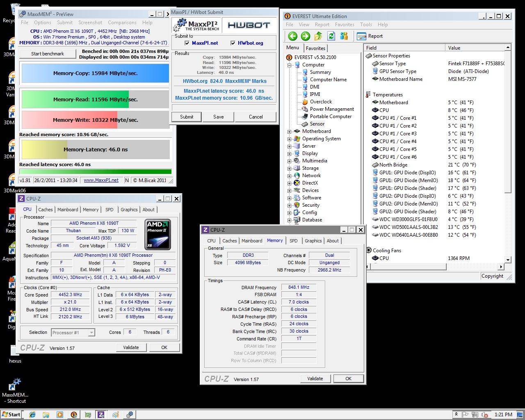Viewport: 525px width, 420px height.
Task: Switch to SPD tab in Memory CPU-Z window
Action: tap(293, 241)
